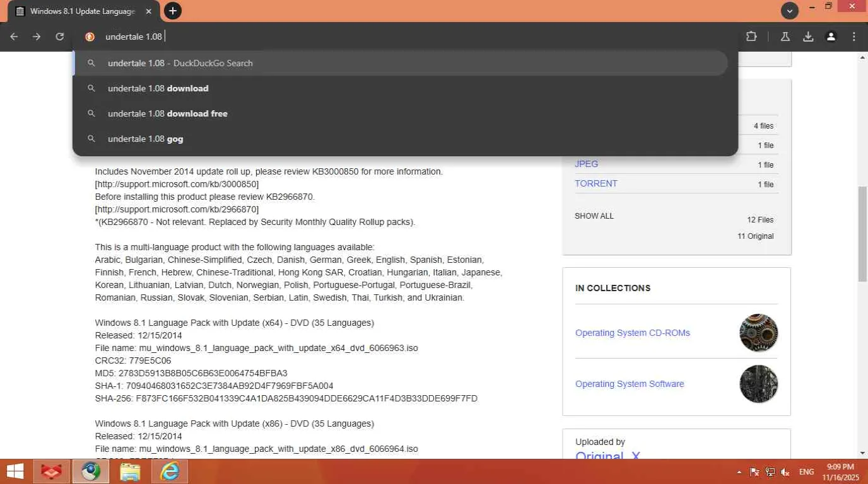Screen dimensions: 868x484
Task: Open the TORRENT download option
Action: 596,183
